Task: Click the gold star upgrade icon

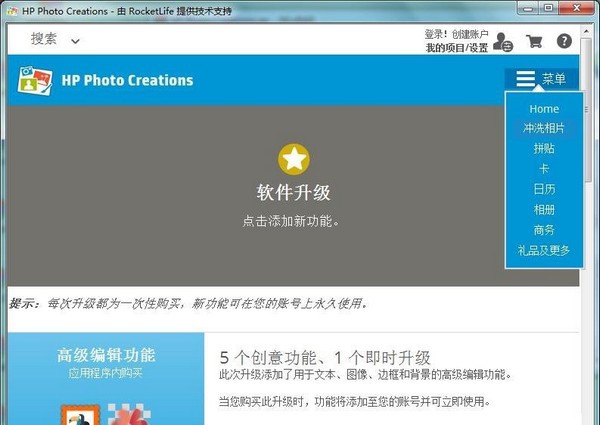Action: [294, 159]
